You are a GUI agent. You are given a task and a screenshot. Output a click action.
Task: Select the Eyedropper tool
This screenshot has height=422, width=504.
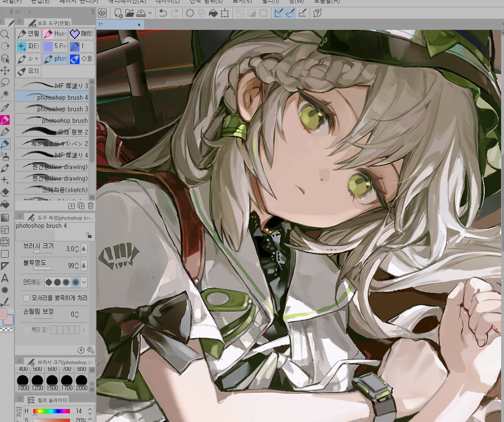(5, 107)
